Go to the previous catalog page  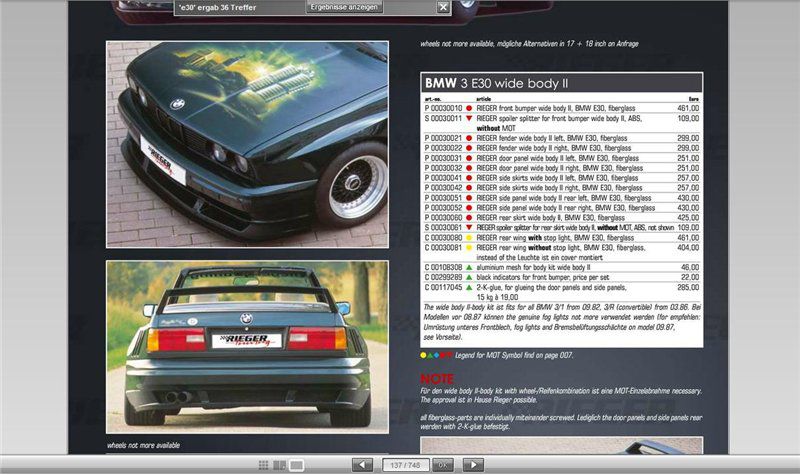coord(362,465)
